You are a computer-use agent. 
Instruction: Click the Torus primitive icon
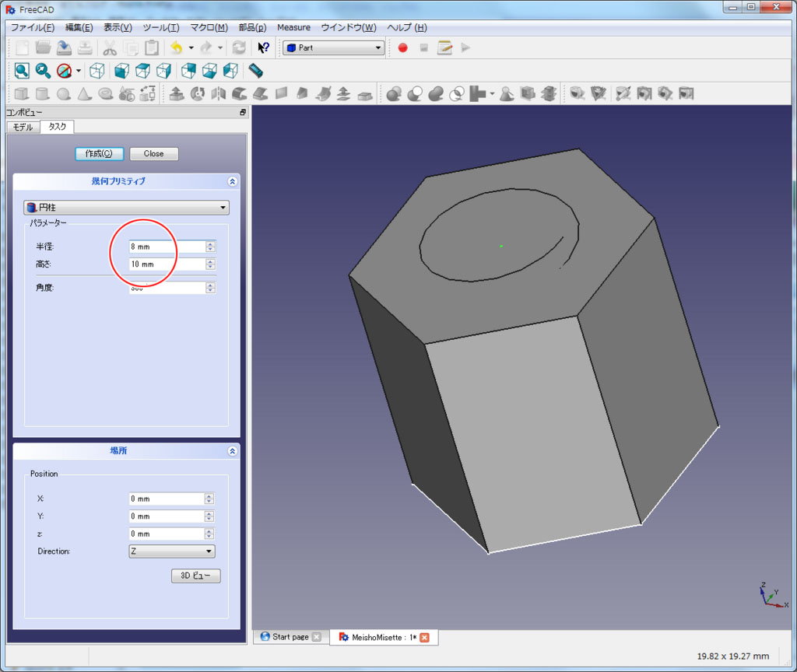(x=105, y=93)
